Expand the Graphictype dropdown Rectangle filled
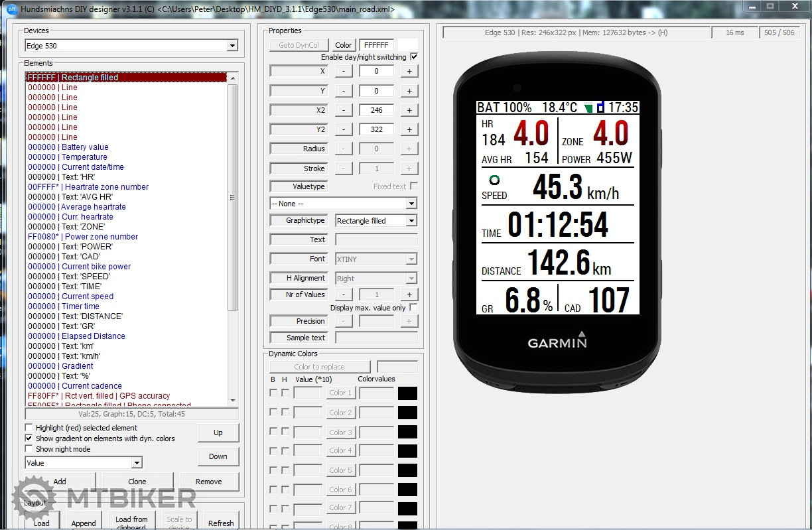Image resolution: width=812 pixels, height=530 pixels. pos(411,221)
